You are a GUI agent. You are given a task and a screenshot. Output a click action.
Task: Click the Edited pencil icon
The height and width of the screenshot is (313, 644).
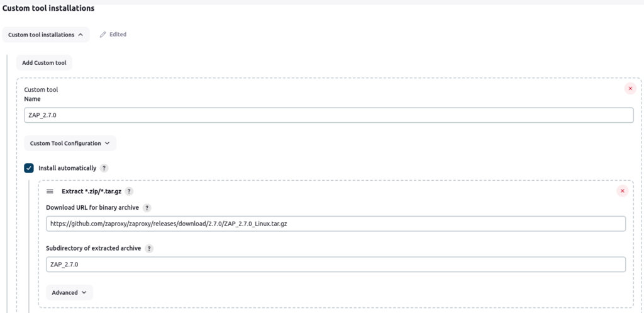coord(103,35)
